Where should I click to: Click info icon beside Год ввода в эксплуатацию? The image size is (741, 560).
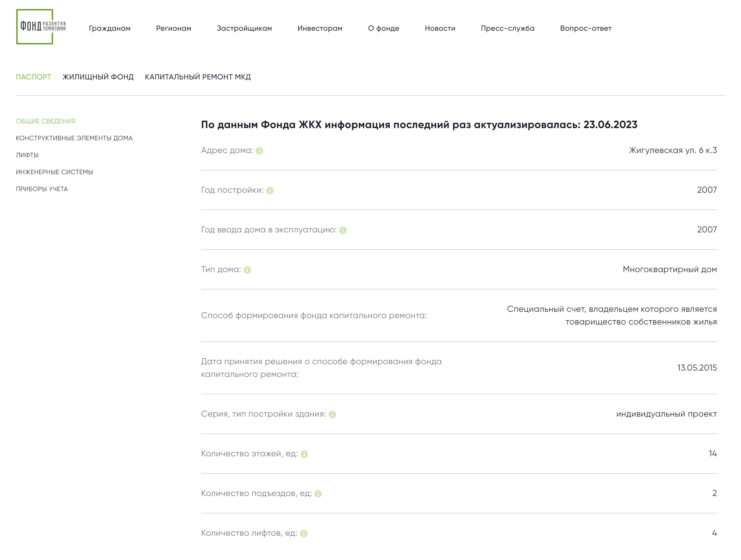click(343, 231)
